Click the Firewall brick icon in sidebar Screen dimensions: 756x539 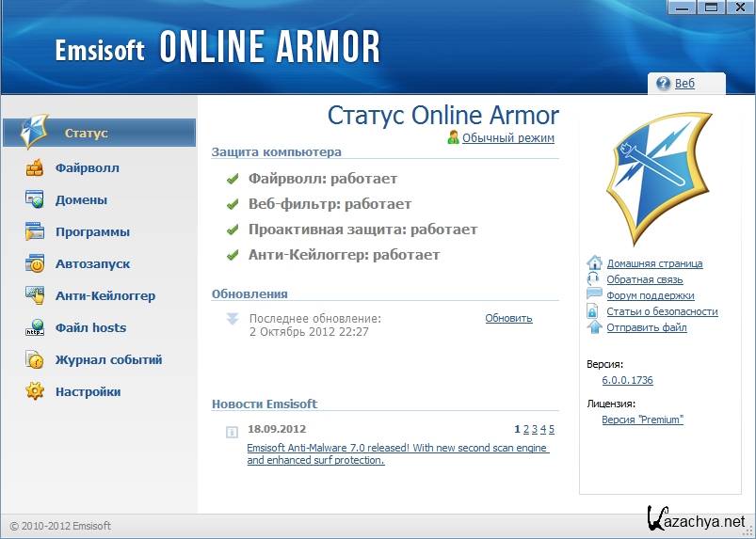tap(35, 168)
